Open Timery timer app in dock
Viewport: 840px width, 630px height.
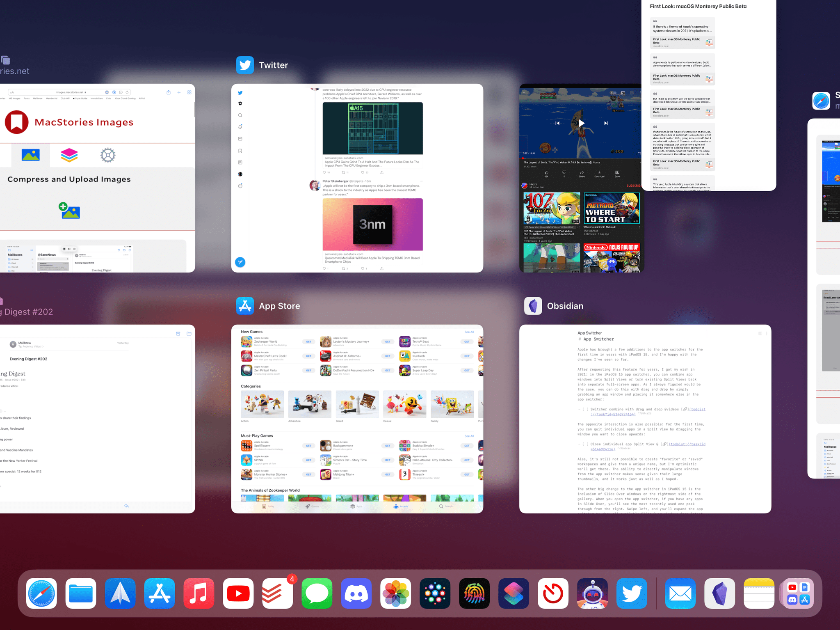coord(553,593)
